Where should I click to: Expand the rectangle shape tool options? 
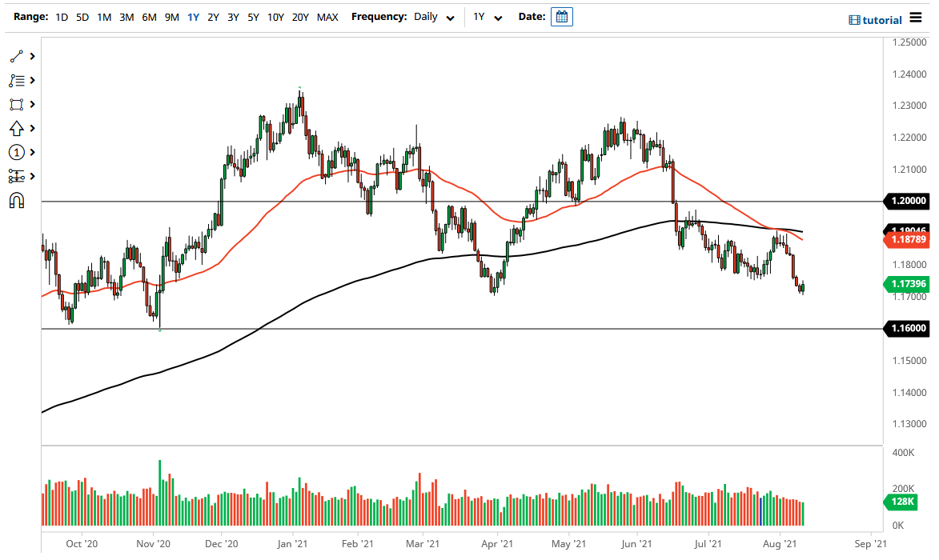(x=33, y=104)
